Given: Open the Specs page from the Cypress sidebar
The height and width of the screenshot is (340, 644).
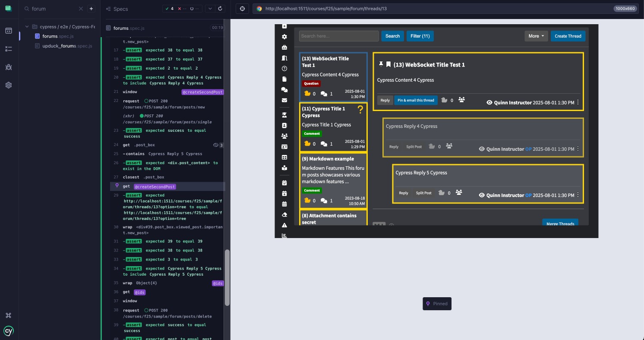Looking at the screenshot, I should [x=8, y=31].
